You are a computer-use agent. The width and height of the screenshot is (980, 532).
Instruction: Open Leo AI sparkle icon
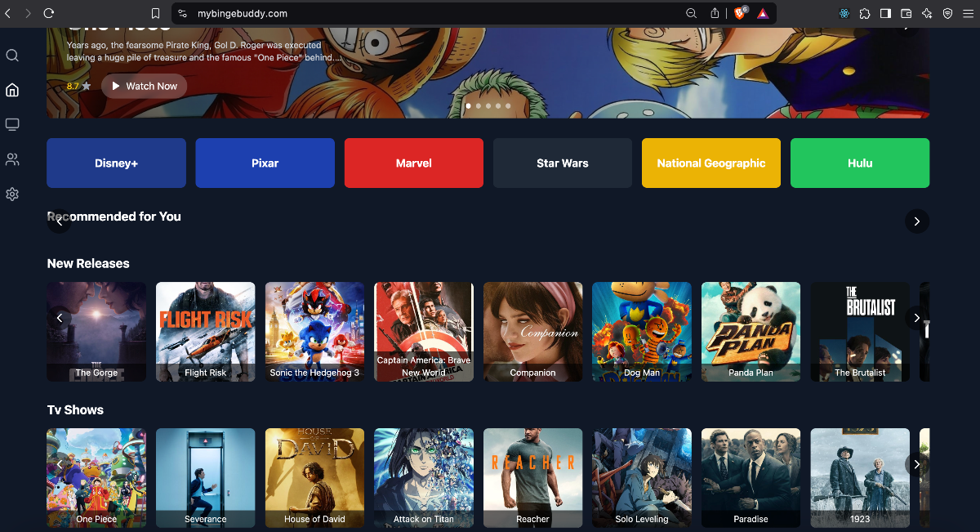927,13
